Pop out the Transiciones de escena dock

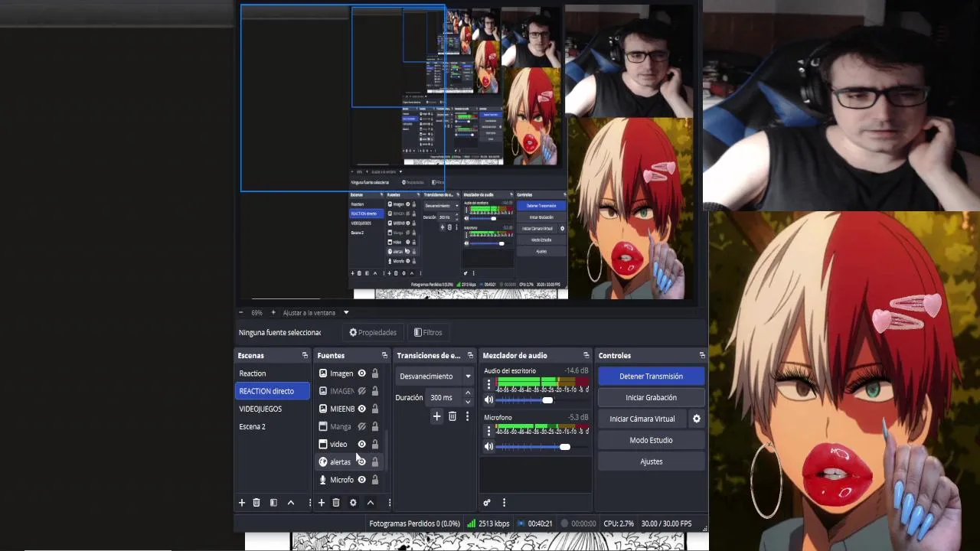pyautogui.click(x=470, y=355)
